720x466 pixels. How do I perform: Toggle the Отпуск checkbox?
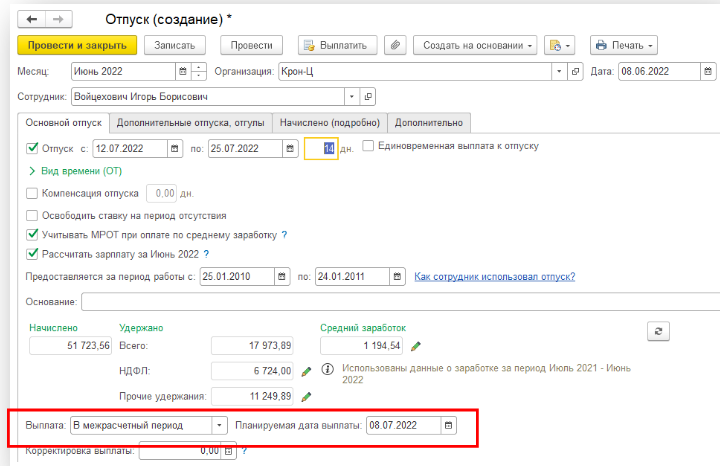click(x=32, y=148)
